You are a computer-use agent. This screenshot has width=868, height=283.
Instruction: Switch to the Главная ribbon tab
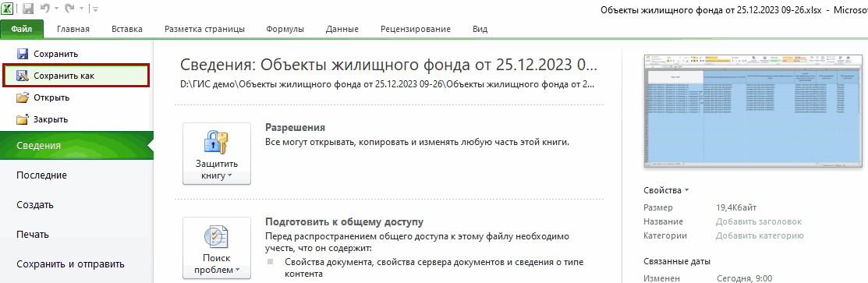tap(73, 30)
